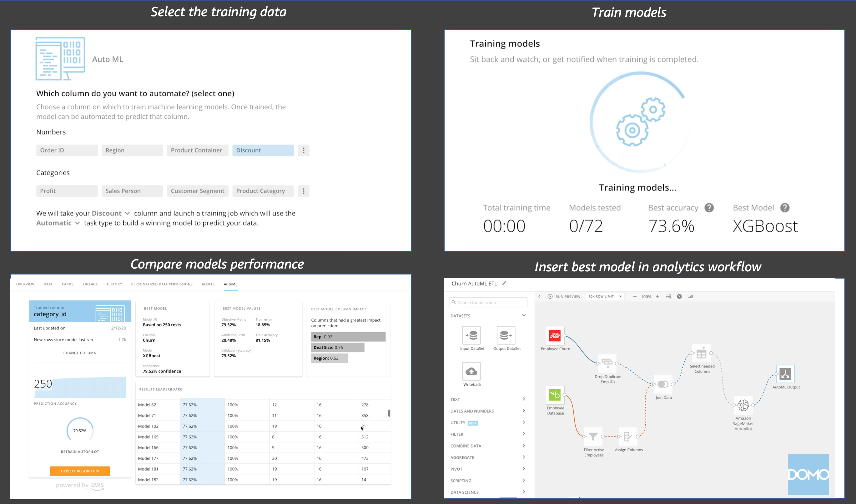The image size is (856, 504).
Task: Open the AutoML tab
Action: point(230,284)
